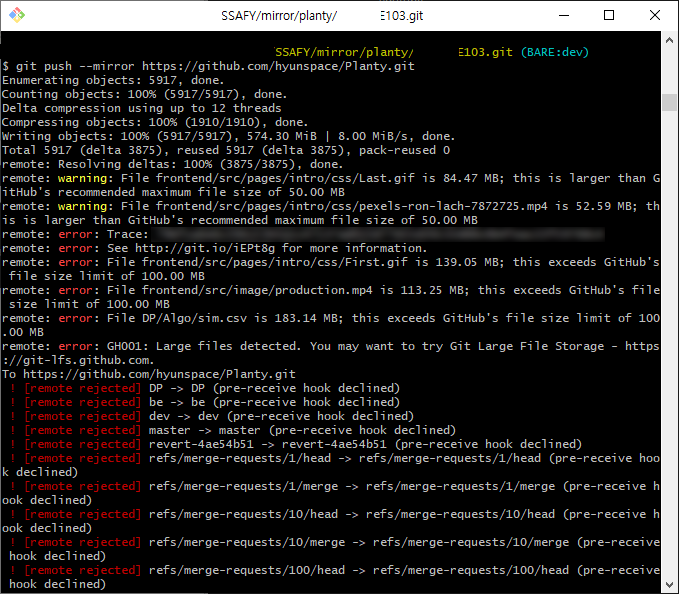
Task: Click 'Delta compression using up to 12 threads'
Action: pos(142,108)
